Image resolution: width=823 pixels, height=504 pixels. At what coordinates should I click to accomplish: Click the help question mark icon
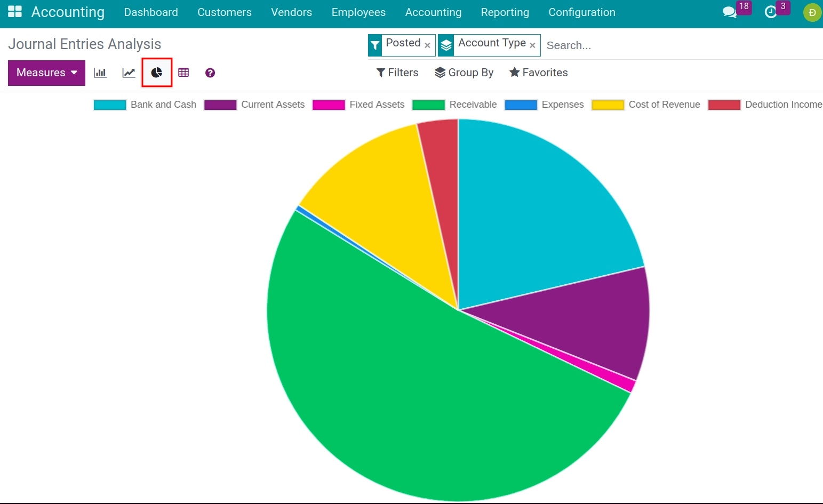(x=210, y=73)
